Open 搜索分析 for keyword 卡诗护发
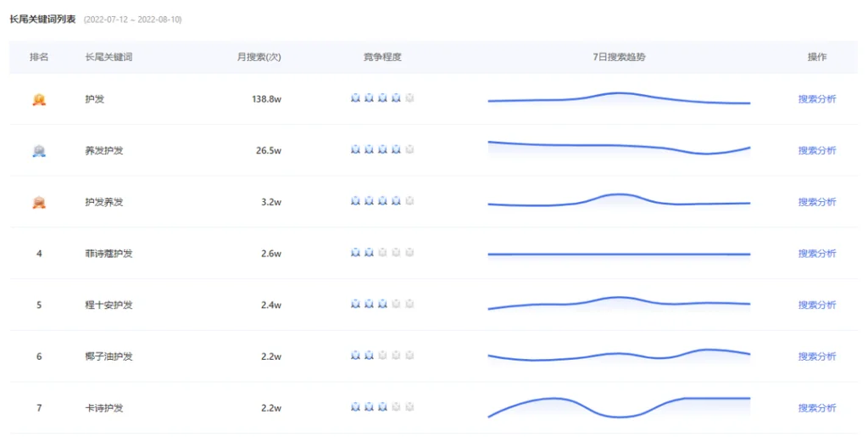868x437 pixels. coord(817,408)
